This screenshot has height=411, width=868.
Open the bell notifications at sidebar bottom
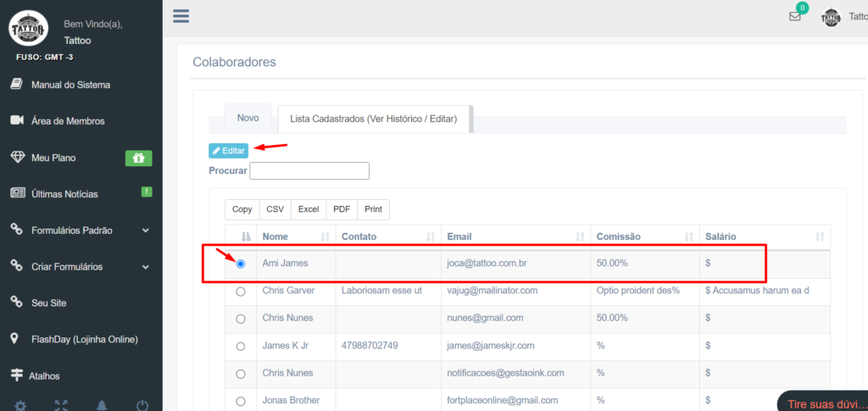pyautogui.click(x=102, y=406)
